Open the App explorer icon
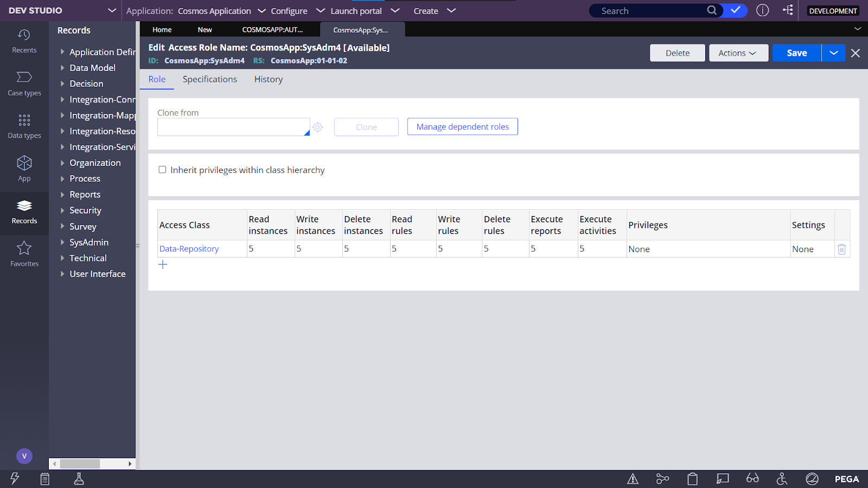 24,169
